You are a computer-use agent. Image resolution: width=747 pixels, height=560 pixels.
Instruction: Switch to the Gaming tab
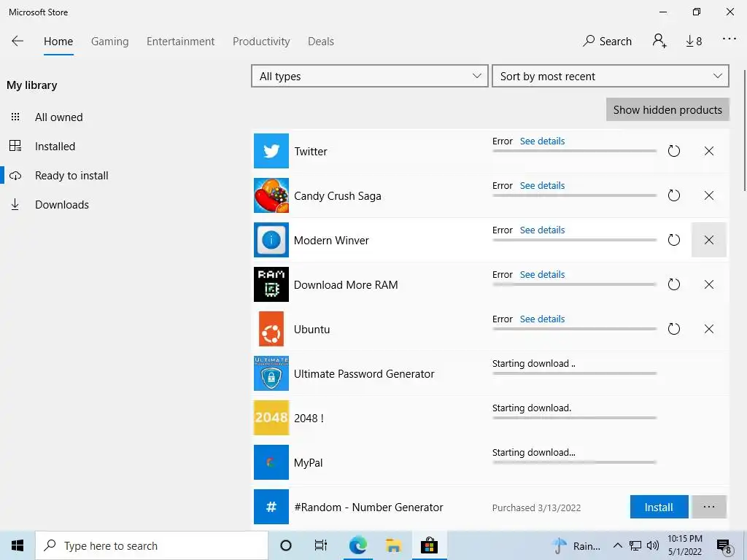(x=110, y=42)
